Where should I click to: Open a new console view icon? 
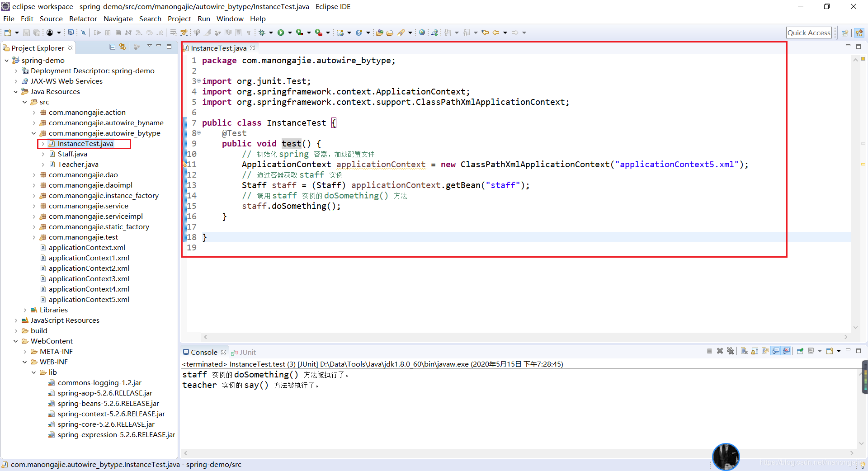tap(830, 351)
